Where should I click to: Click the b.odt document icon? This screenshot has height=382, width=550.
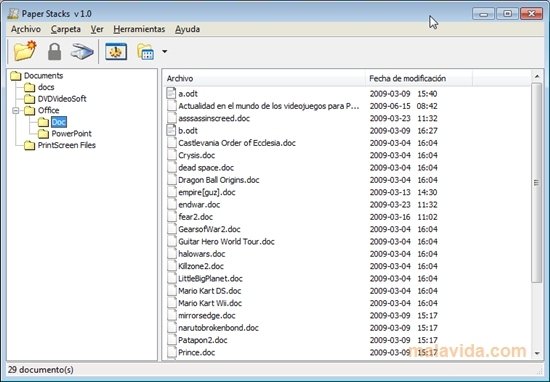click(x=171, y=130)
